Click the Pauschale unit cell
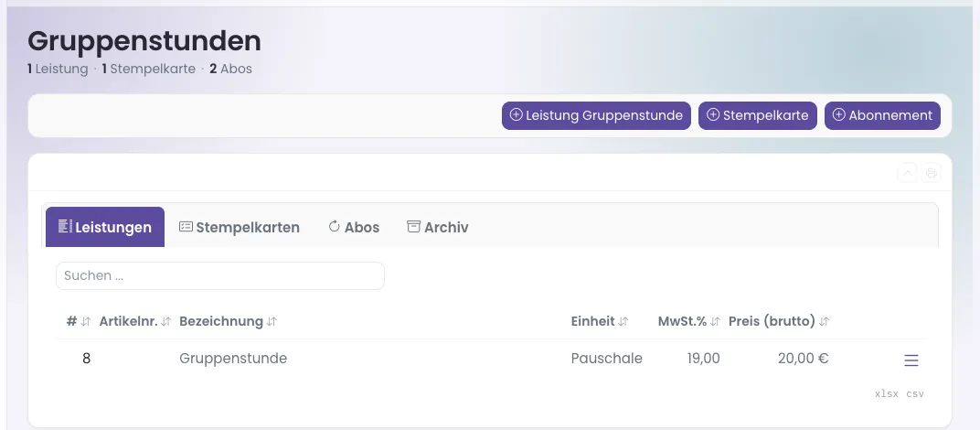The height and width of the screenshot is (430, 980). point(606,359)
